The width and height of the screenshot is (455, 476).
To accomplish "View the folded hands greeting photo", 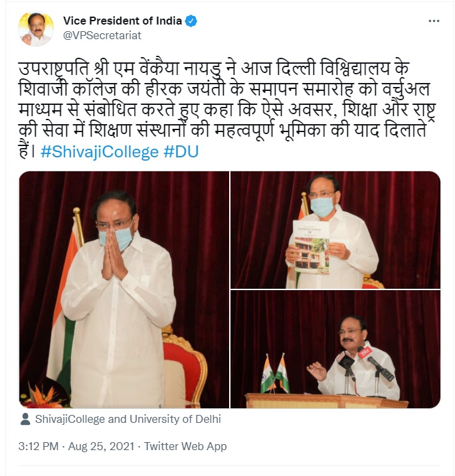I will tap(124, 289).
